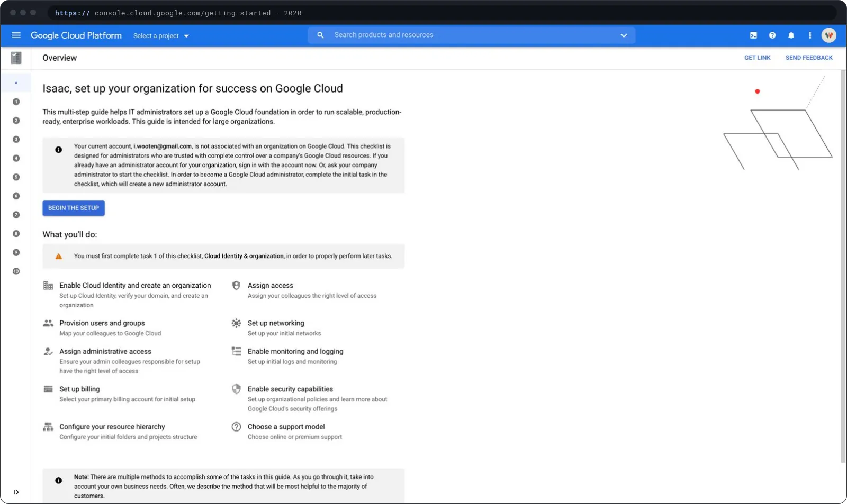Expand the collapsed sidebar arrow
The height and width of the screenshot is (504, 847).
tap(16, 492)
